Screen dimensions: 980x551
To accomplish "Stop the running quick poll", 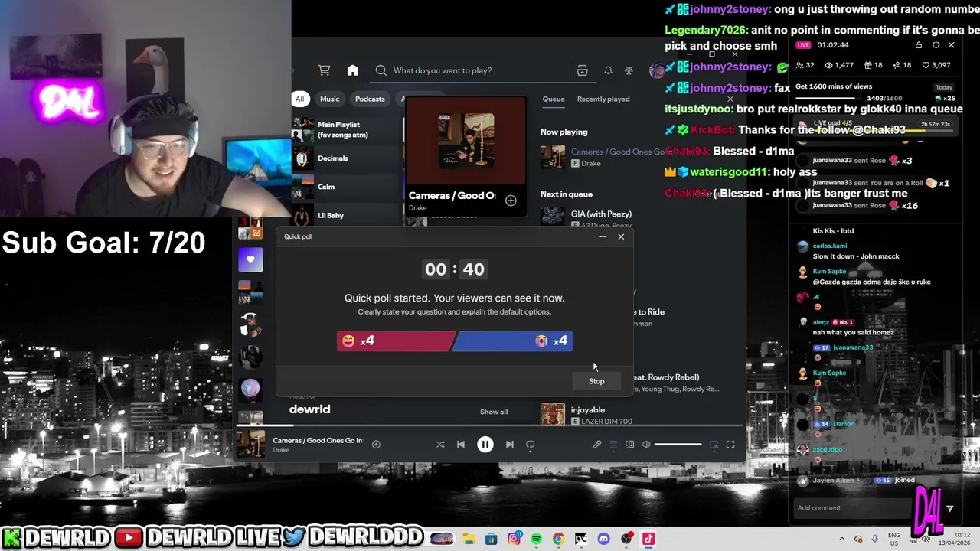I will tap(596, 381).
